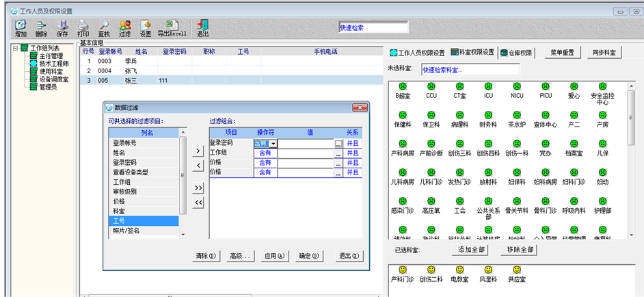Click the 保存 (Save) toolbar icon
The width and height of the screenshot is (644, 297).
click(62, 27)
